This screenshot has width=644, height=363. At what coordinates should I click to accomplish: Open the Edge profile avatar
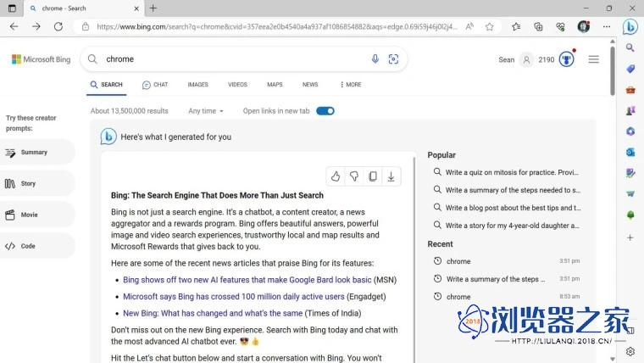(584, 27)
